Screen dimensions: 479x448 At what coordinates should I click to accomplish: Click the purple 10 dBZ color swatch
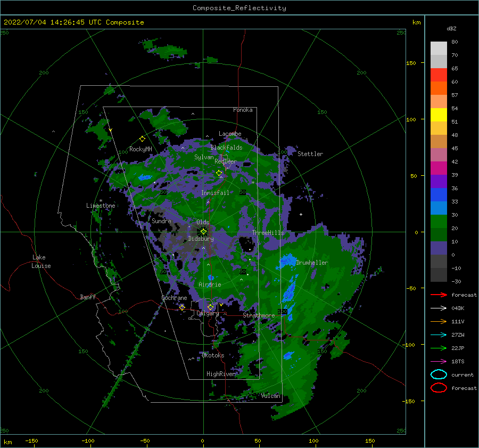[439, 248]
